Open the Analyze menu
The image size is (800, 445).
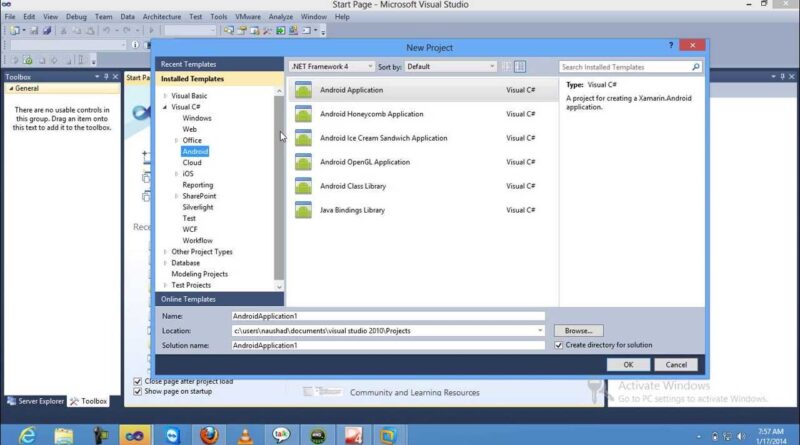click(x=281, y=17)
